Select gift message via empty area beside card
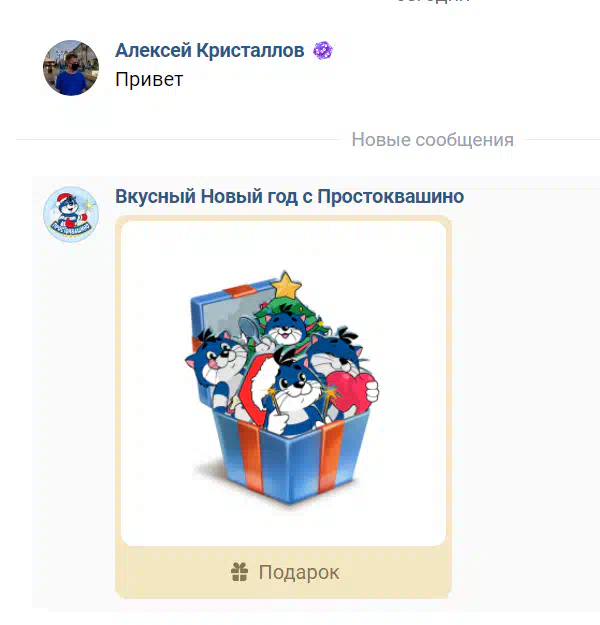 pyautogui.click(x=522, y=399)
